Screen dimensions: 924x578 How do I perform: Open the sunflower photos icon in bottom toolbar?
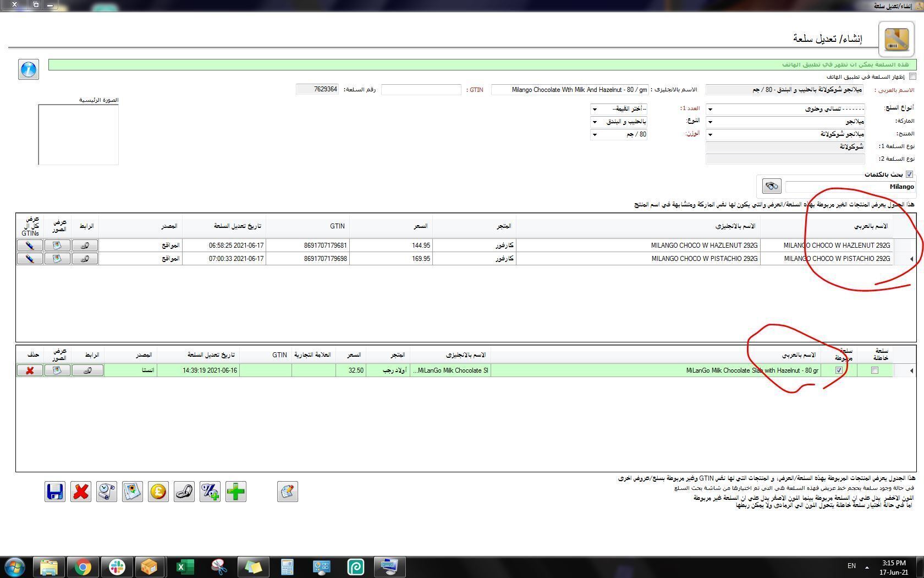133,492
